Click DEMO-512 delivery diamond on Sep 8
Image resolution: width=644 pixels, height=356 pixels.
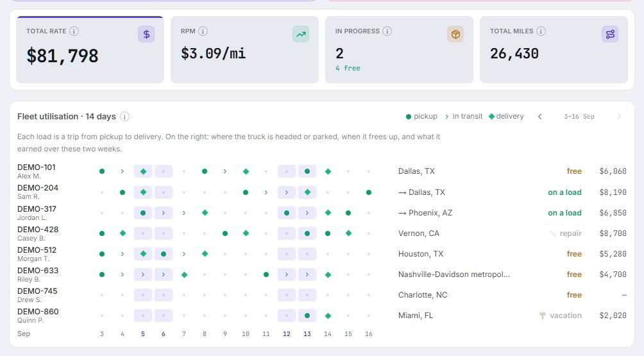[205, 254]
